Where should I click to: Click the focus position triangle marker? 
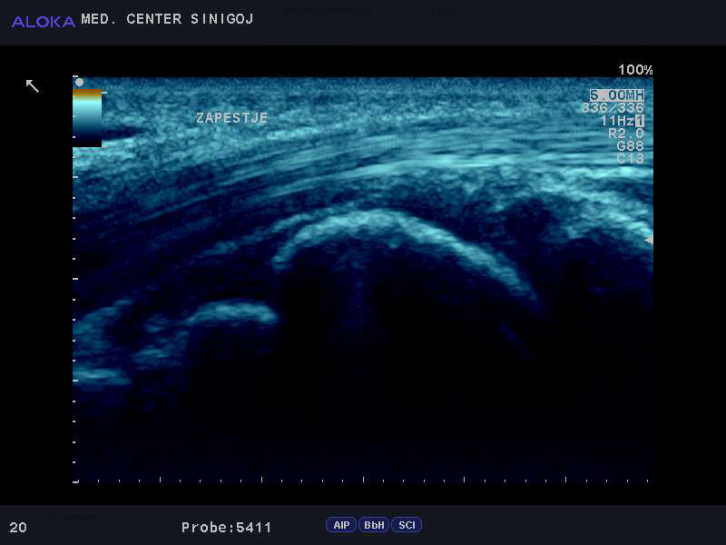tap(649, 240)
